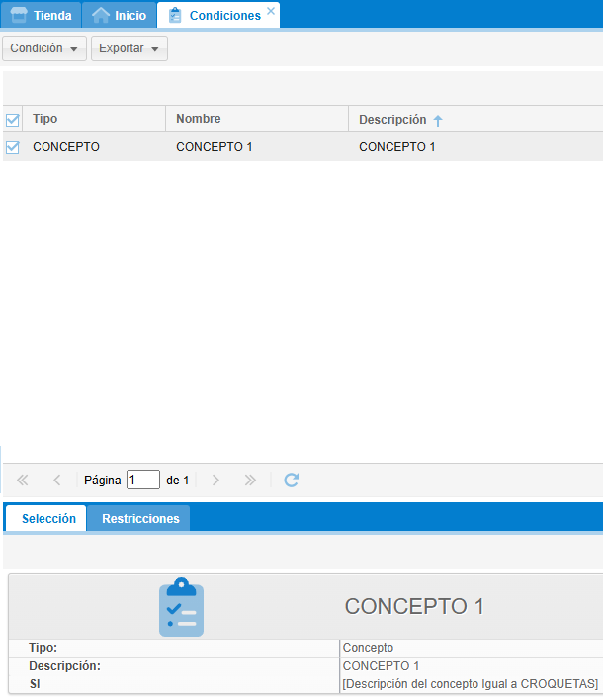Viewport: 603px width, 700px height.
Task: Switch to the Restricciones tab
Action: click(140, 519)
